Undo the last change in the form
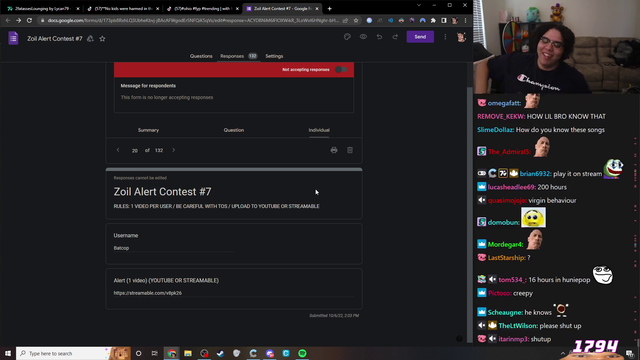The width and height of the screenshot is (640, 360). pos(379,37)
